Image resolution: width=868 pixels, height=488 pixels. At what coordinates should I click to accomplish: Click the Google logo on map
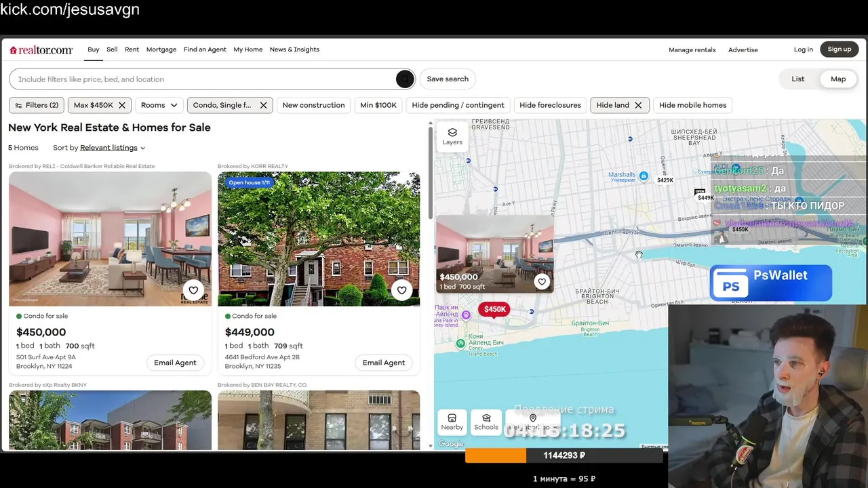[x=451, y=444]
